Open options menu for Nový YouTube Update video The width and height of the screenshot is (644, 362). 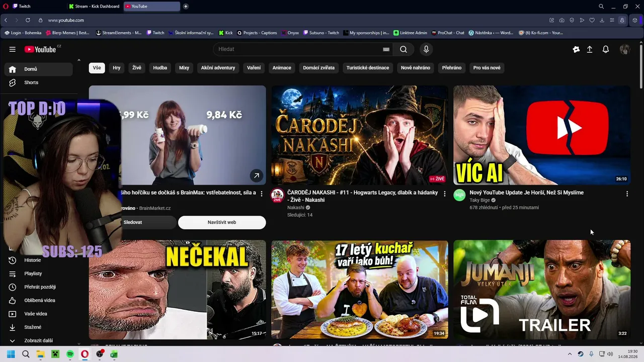[x=627, y=194]
